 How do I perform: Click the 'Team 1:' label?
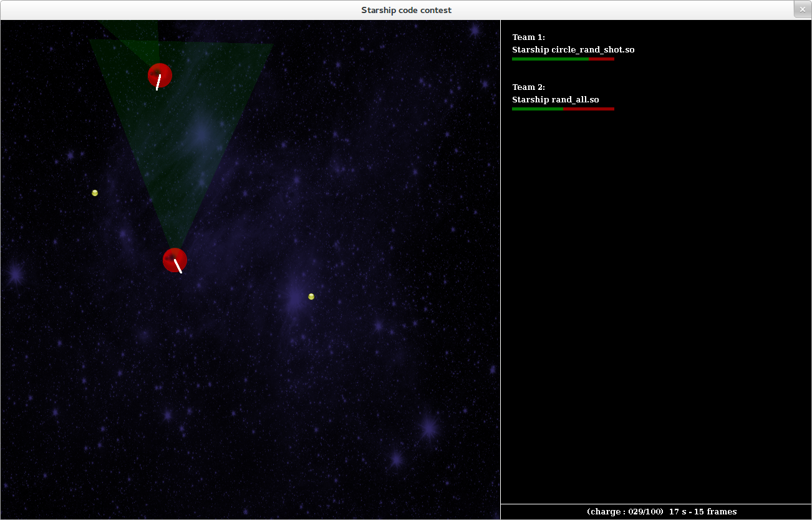(529, 37)
